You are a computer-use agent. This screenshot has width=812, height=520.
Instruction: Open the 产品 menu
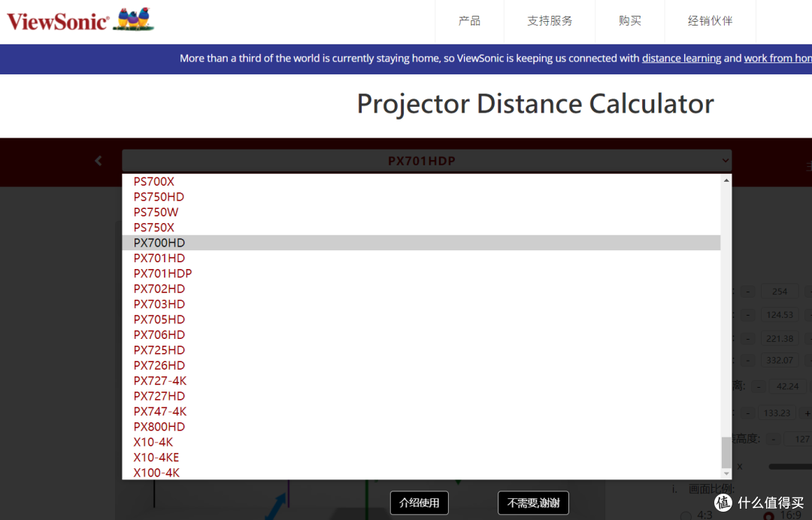[x=469, y=21]
